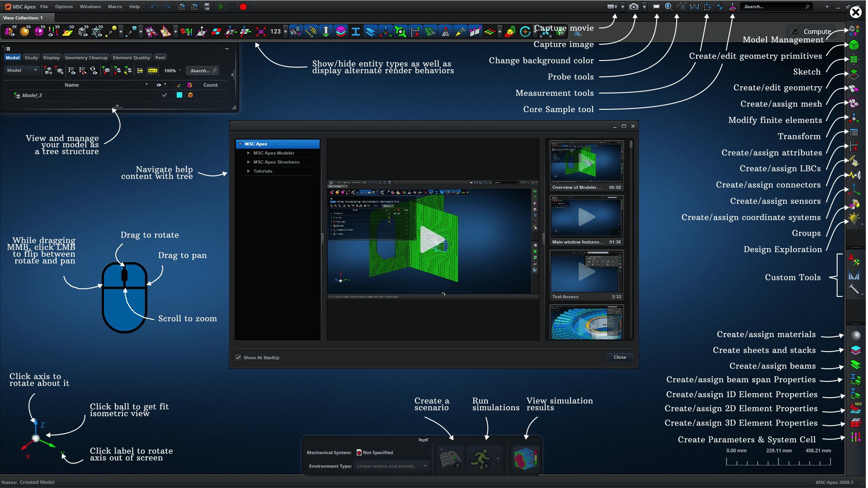The height and width of the screenshot is (488, 868).
Task: Open the Create/assign coordinate systems tool
Action: [854, 189]
